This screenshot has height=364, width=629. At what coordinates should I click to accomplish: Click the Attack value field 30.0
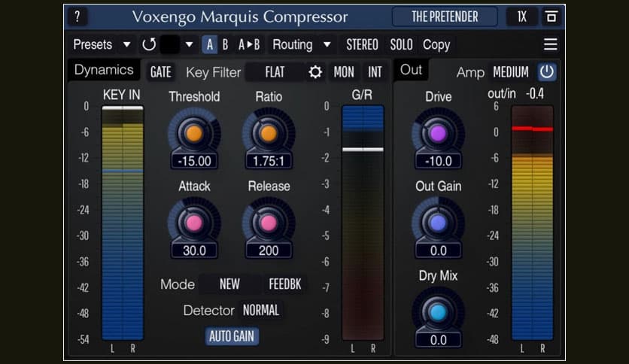pyautogui.click(x=194, y=250)
